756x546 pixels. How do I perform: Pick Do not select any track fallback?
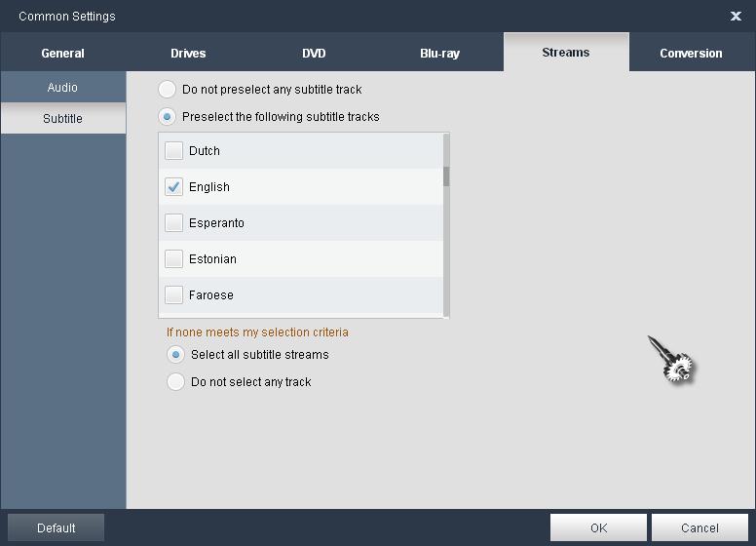[x=176, y=382]
